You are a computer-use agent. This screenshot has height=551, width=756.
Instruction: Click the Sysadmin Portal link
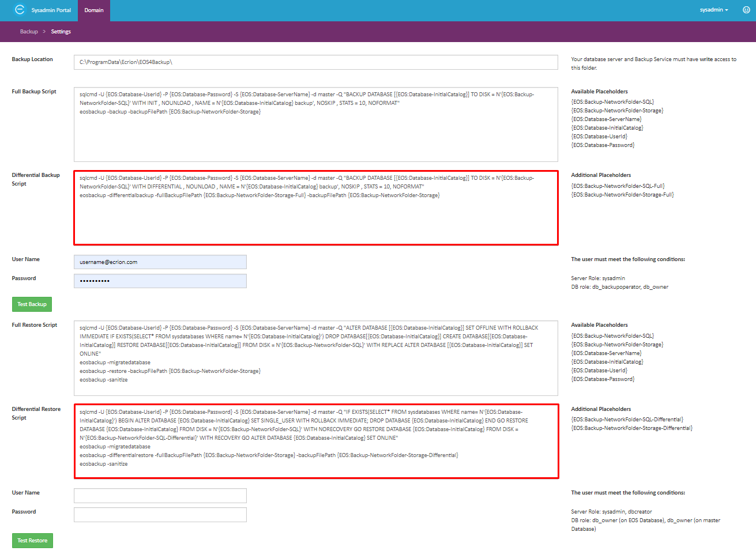tap(51, 10)
